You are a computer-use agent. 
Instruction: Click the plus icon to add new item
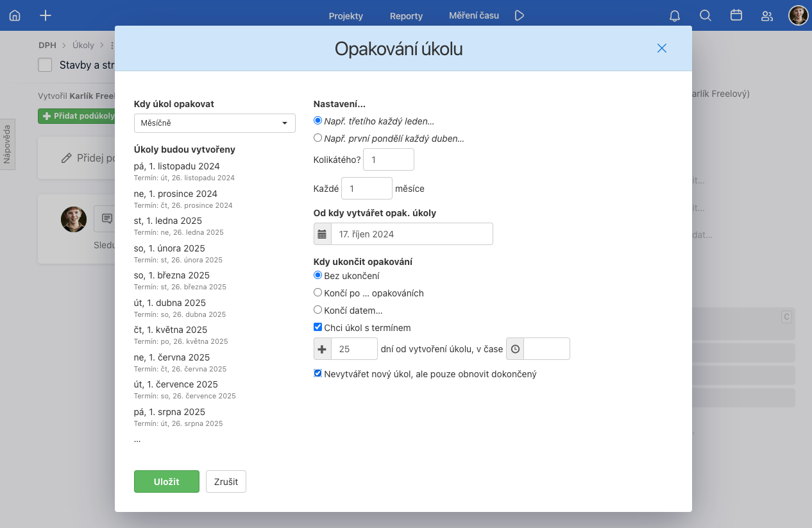click(45, 15)
